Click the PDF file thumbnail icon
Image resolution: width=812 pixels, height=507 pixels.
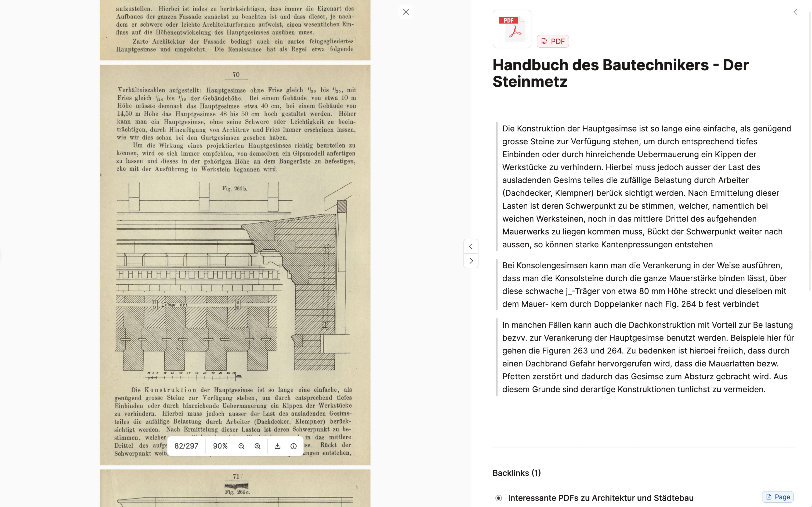pyautogui.click(x=512, y=29)
